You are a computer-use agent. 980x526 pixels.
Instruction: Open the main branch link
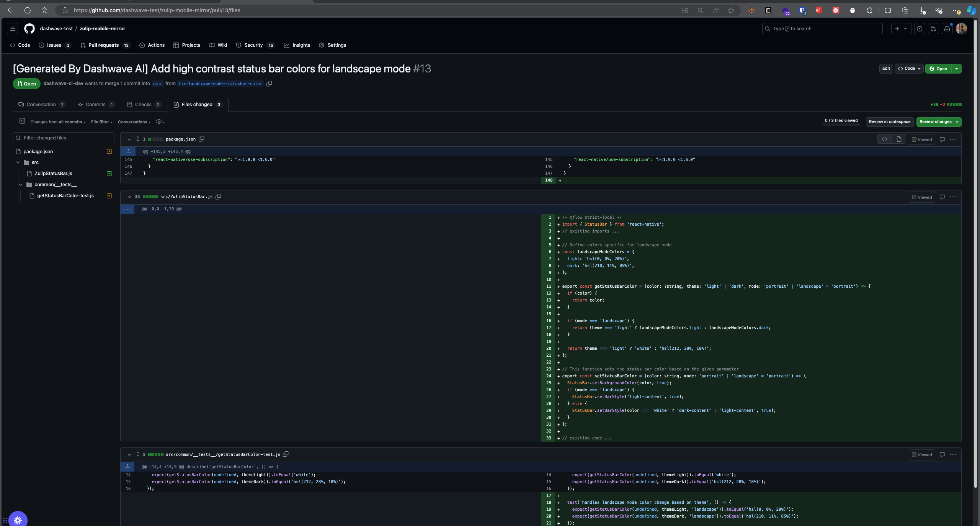(158, 84)
